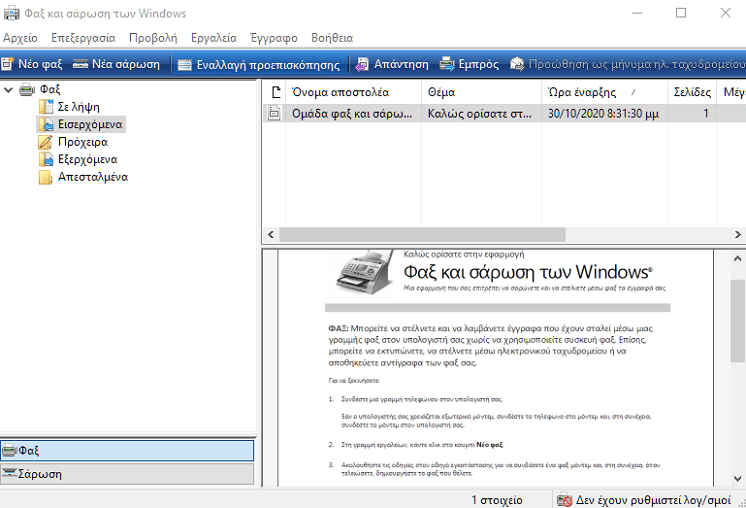Image resolution: width=746 pixels, height=508 pixels.
Task: Click status text Δεν έχουν ρυθμιστεί λογ/σμοί
Action: tap(653, 500)
